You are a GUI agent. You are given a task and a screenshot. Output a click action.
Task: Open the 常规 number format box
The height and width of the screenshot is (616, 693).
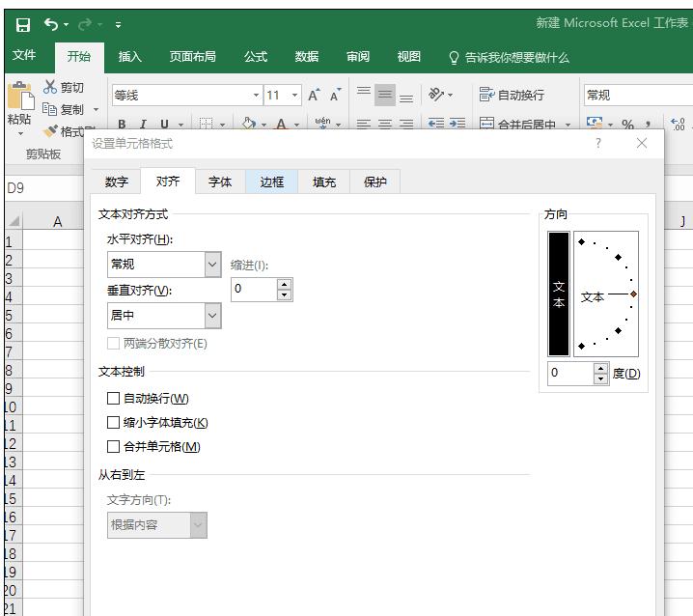pyautogui.click(x=638, y=95)
